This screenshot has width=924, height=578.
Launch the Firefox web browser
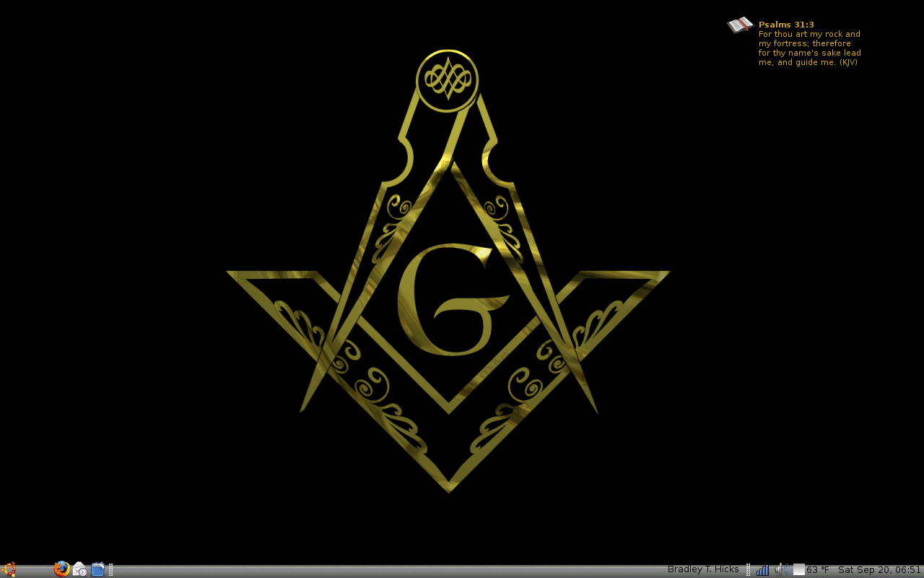pyautogui.click(x=61, y=569)
